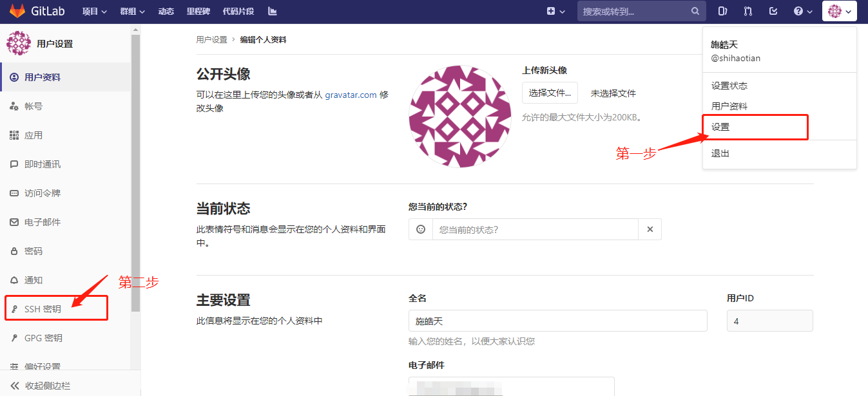The image size is (868, 396).
Task: Open emoji picker beside the status field
Action: 420,229
